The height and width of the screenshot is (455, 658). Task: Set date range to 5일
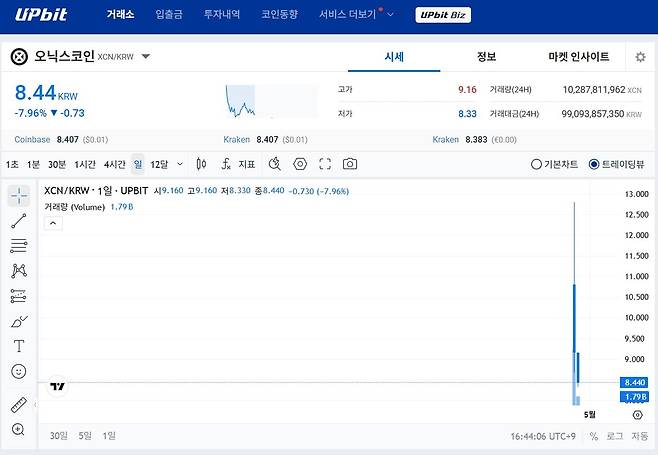[85, 436]
